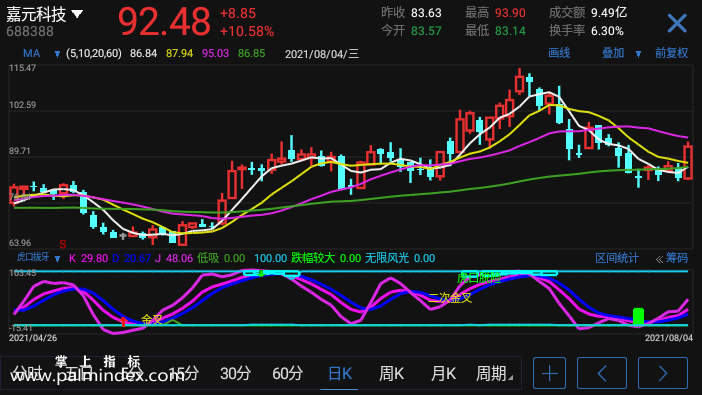Screen dimensions: 702x395
Task: Go to next period with right arrow
Action: 663,373
